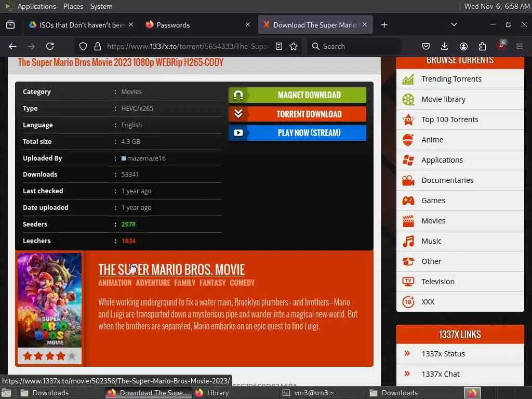
Task: Open the Firefox account icon
Action: [x=463, y=46]
